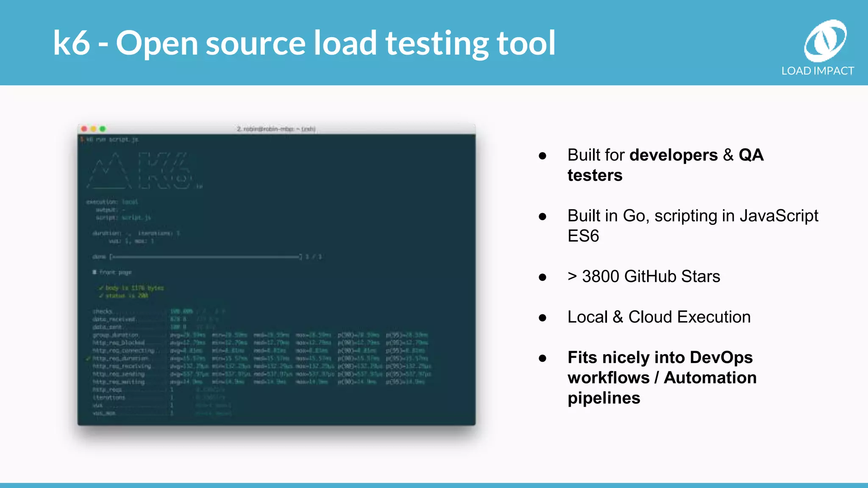Viewport: 868px width, 488px height.
Task: Click the red close dot of terminal window
Action: (x=84, y=129)
